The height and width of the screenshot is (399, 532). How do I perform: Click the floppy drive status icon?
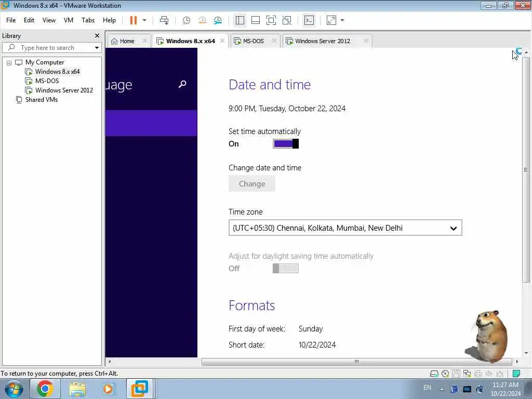pos(456,374)
